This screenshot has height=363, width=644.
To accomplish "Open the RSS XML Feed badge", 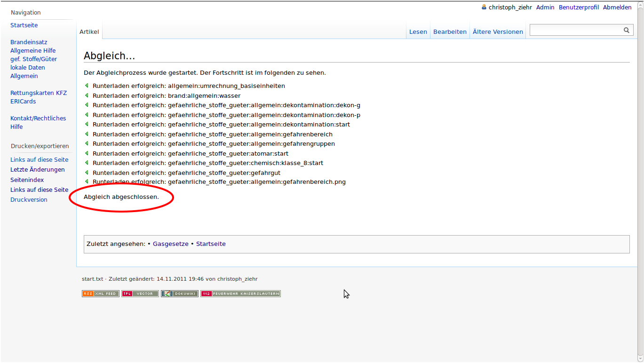I will (100, 293).
